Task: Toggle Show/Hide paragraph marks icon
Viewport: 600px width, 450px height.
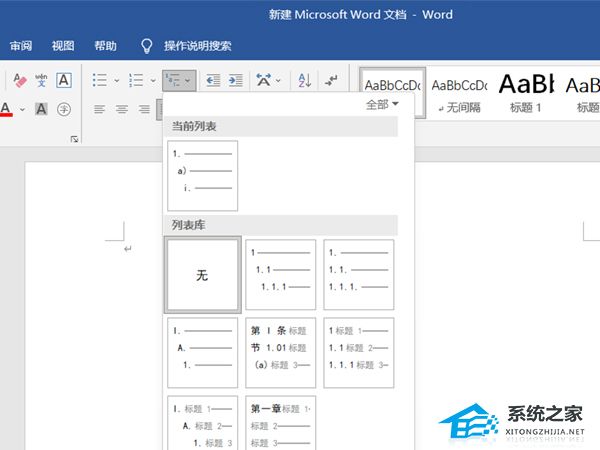Action: tap(331, 80)
